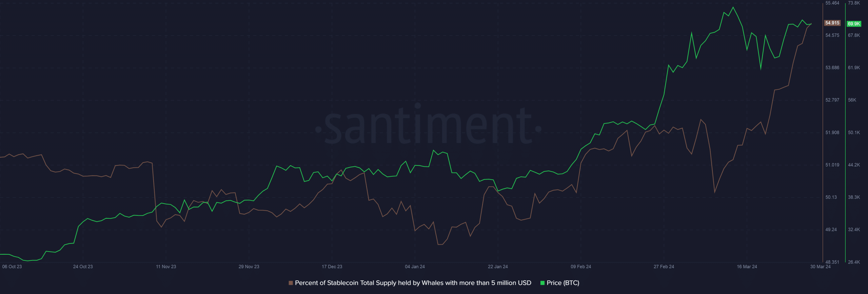Click the 29 Nov 23 date label

249,267
